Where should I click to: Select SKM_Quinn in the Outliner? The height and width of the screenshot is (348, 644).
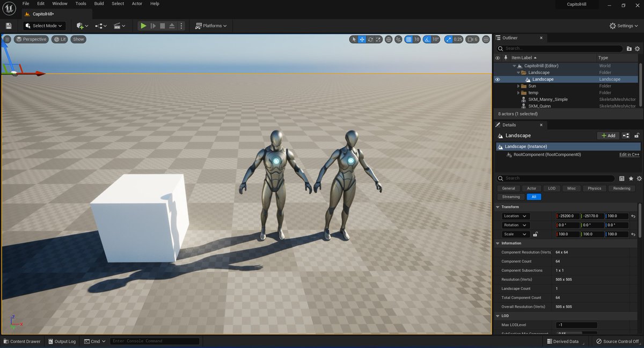(539, 106)
